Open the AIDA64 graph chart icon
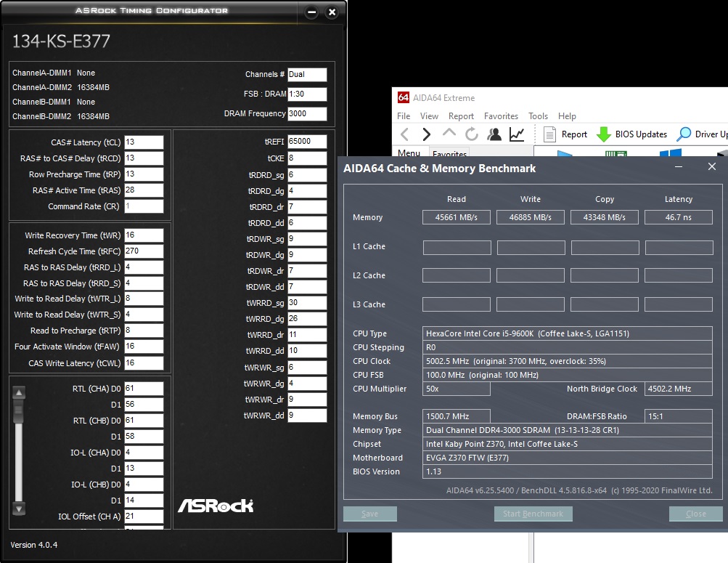Screen dimensions: 728x563 (x=517, y=134)
